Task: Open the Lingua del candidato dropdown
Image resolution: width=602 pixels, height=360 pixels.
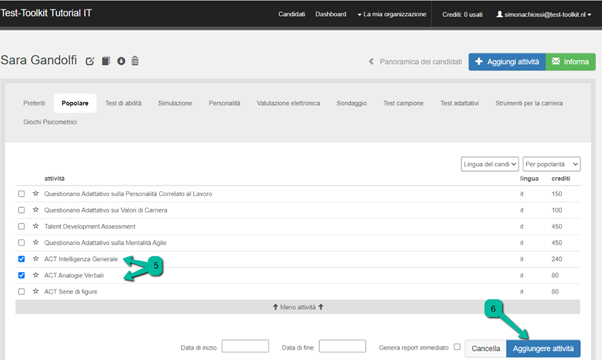Action: (x=490, y=164)
